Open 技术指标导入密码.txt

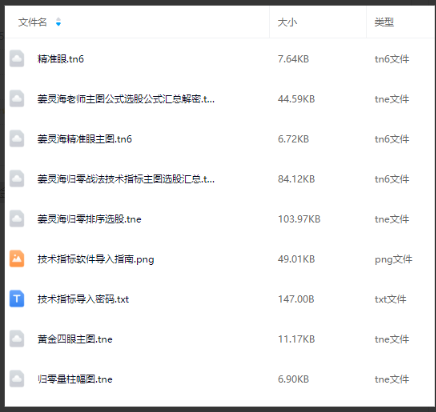83,299
